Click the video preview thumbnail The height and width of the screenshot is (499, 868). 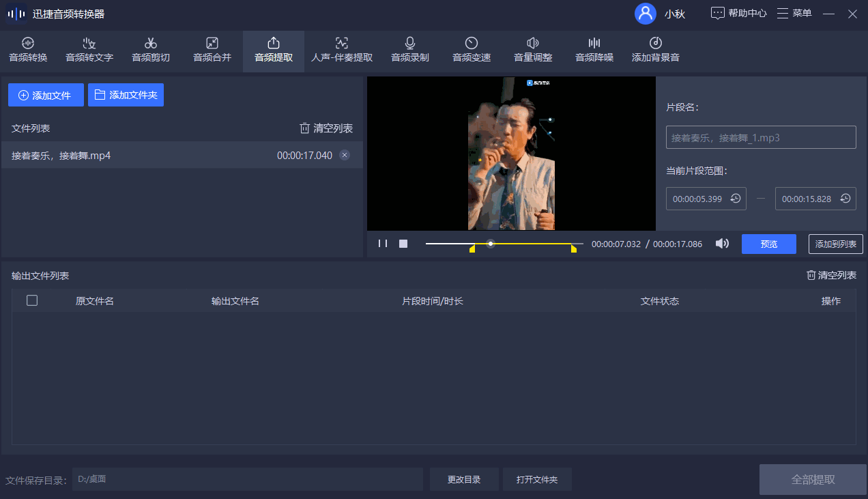[511, 154]
